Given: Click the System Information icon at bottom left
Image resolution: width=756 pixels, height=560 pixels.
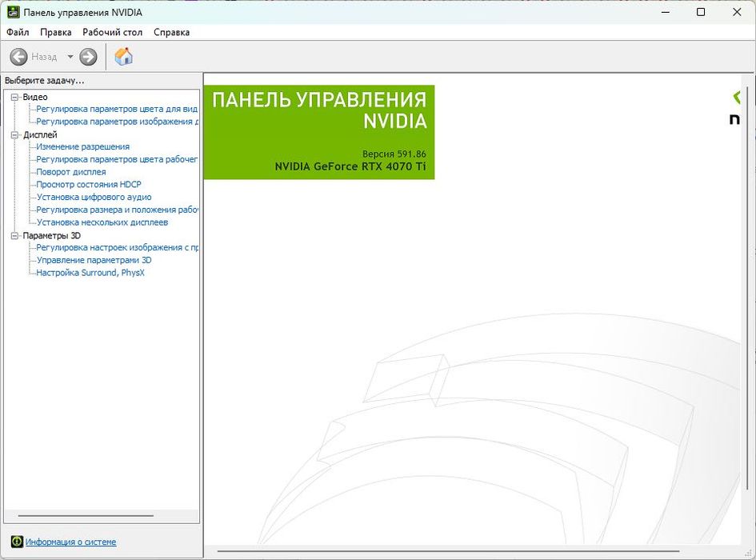Looking at the screenshot, I should 17,542.
